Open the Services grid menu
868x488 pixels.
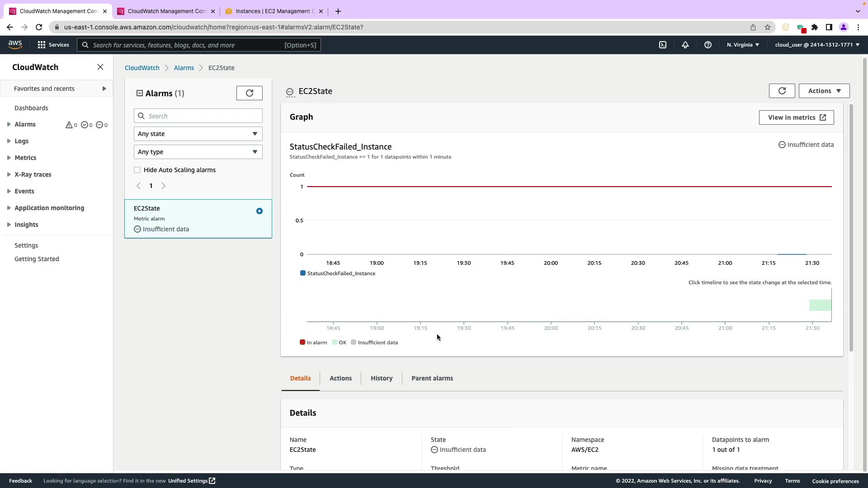(42, 45)
